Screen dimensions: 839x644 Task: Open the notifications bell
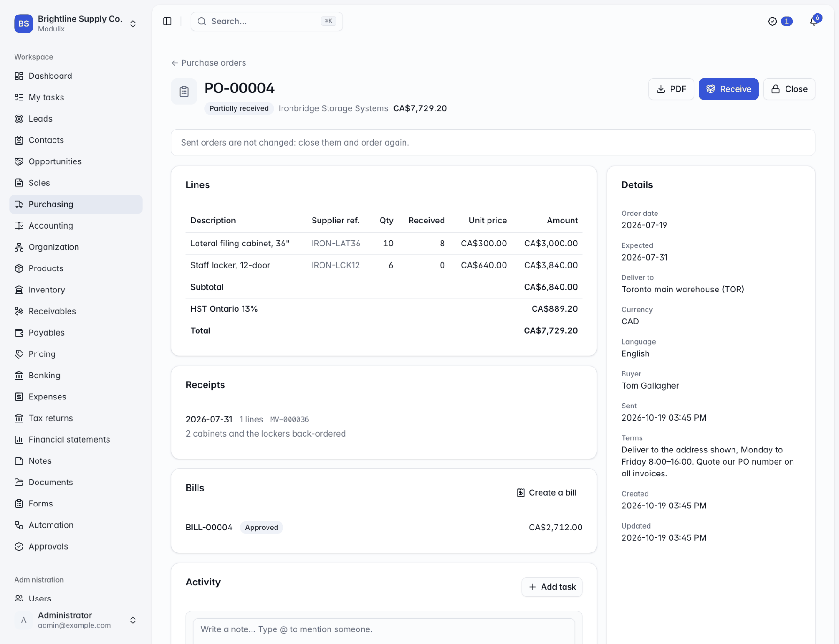tap(815, 21)
